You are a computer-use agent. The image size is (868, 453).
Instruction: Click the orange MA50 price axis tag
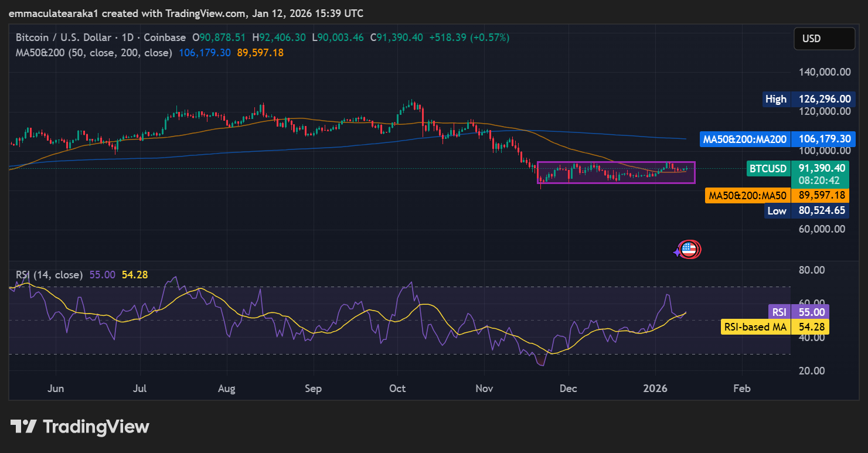[747, 196]
